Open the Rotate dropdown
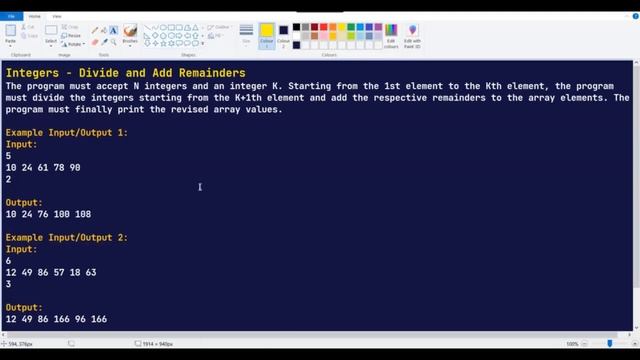The height and width of the screenshot is (360, 640). coord(73,44)
